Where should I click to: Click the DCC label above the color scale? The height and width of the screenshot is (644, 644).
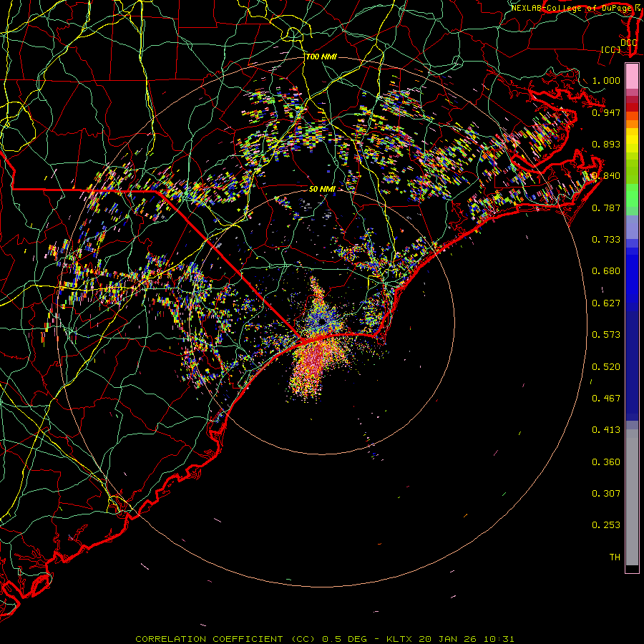point(628,42)
